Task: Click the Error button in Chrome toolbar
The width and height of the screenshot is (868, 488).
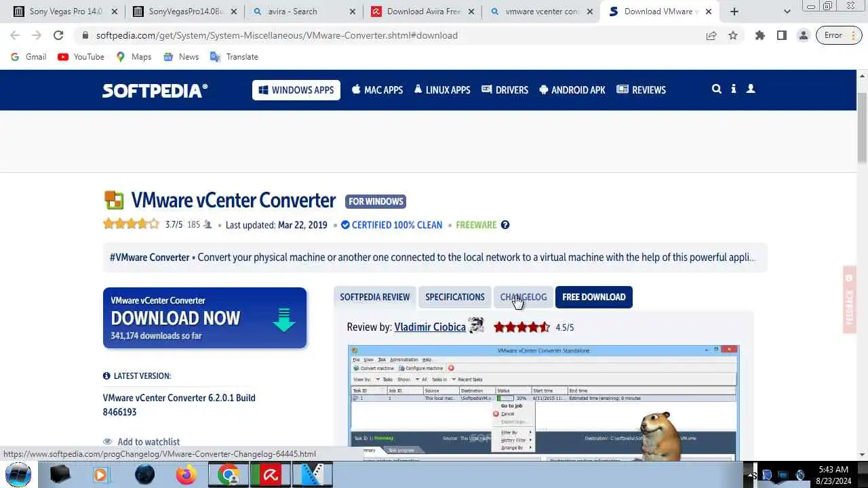Action: (838, 35)
